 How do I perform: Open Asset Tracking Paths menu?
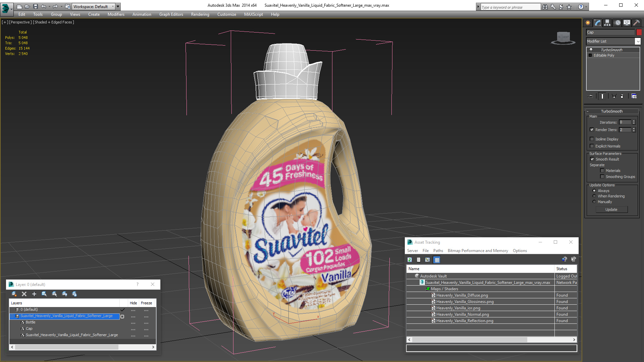point(438,251)
